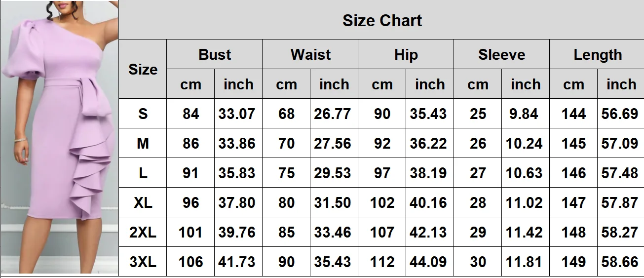Click length cm value 147
This screenshot has height=278, width=644.
pos(573,202)
